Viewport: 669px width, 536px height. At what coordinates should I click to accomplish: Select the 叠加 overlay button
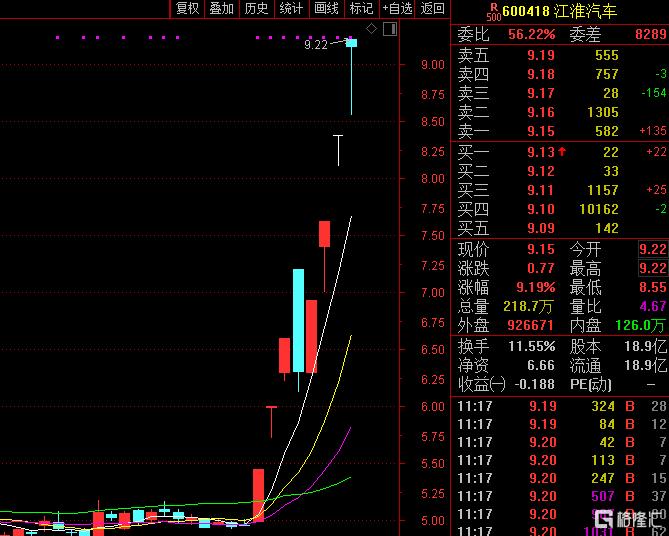(x=222, y=9)
